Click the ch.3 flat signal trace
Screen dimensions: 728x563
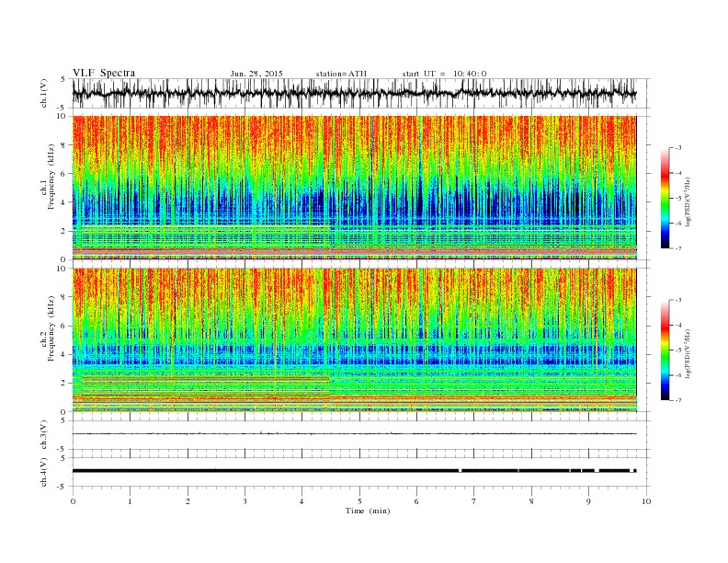point(354,433)
